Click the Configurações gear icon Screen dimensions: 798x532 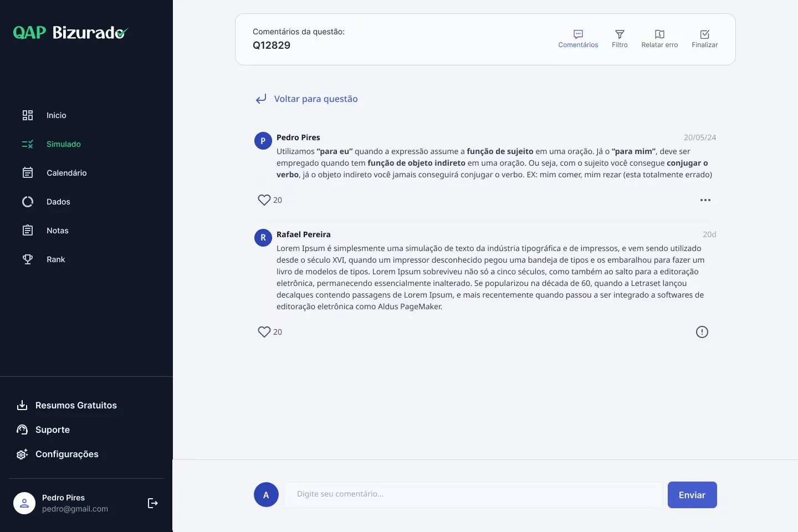22,454
